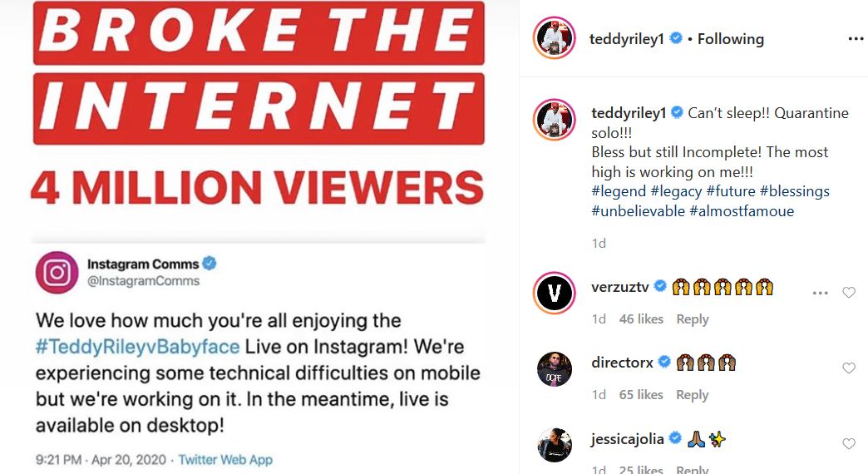Like the jessicajolia comment heart

[849, 443]
